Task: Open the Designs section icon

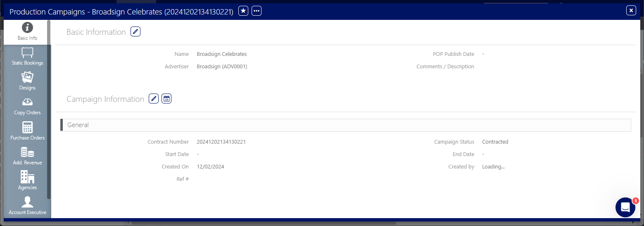Action: point(27,77)
